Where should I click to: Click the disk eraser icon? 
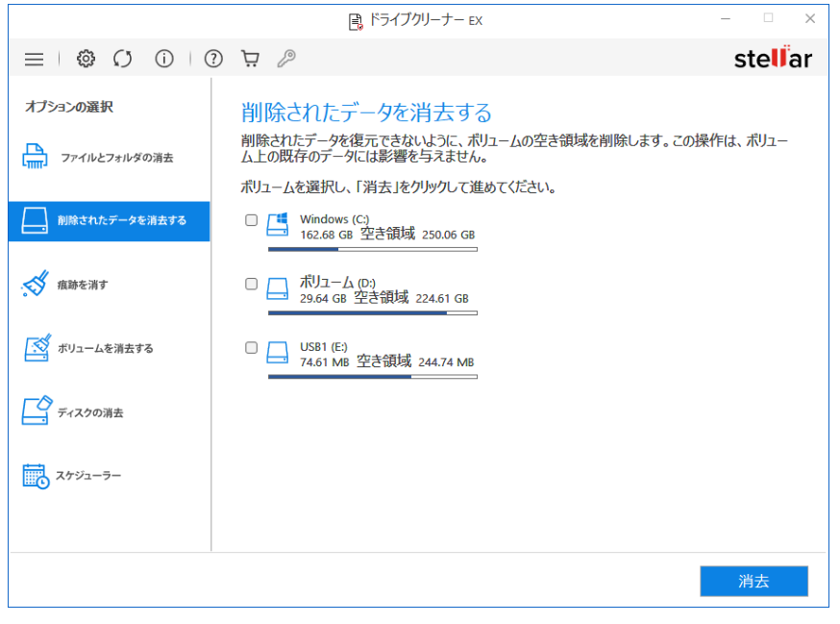coord(37,412)
